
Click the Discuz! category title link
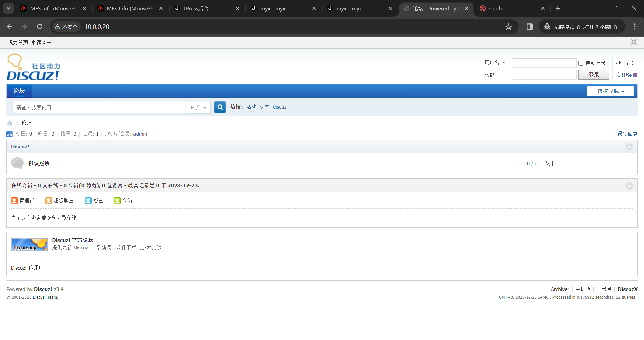point(20,146)
